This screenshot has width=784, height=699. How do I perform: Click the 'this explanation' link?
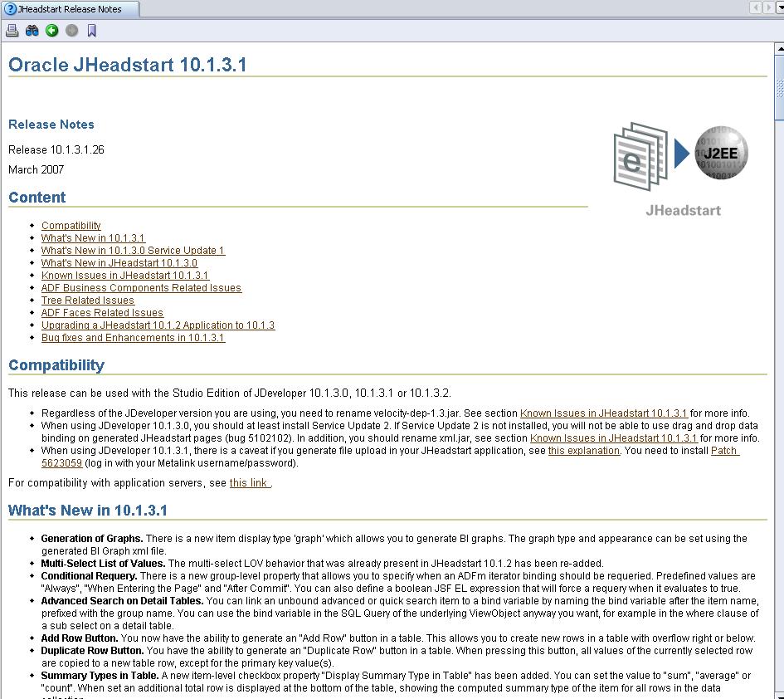coord(583,451)
